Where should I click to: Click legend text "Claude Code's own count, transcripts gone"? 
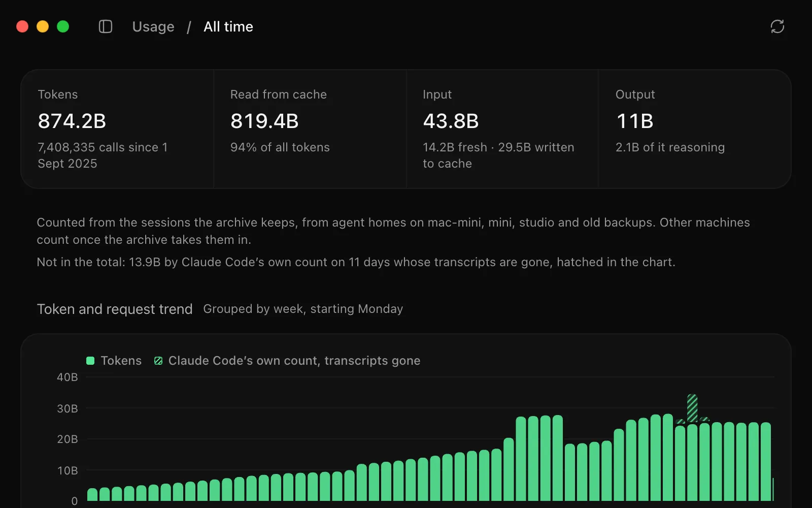click(x=294, y=361)
